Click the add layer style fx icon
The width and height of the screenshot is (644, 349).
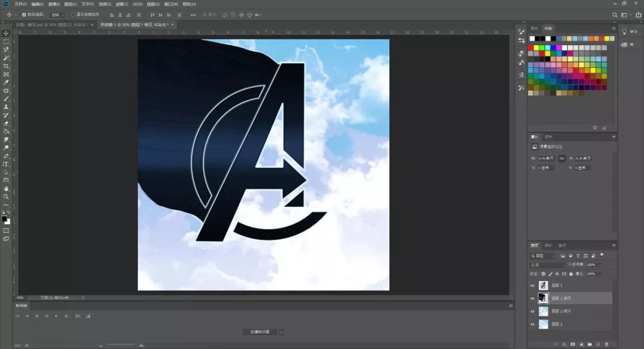click(x=564, y=344)
